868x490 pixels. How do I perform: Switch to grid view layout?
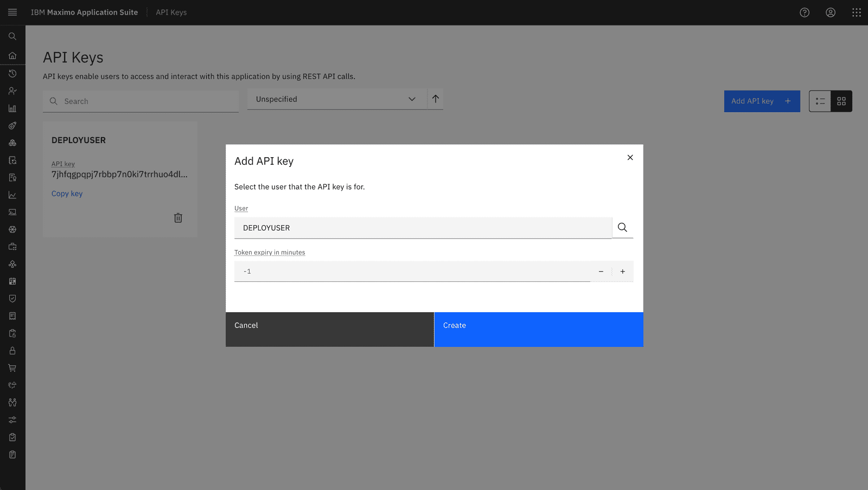pos(841,101)
